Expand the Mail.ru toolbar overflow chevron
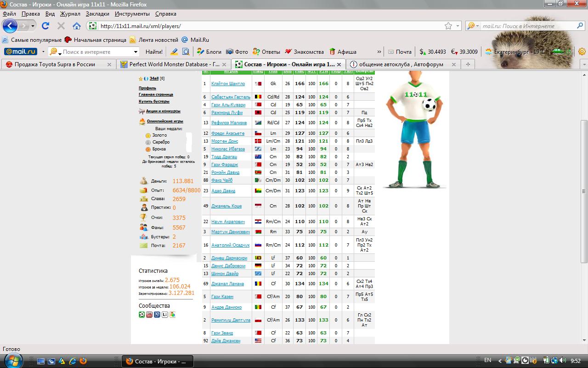 [x=379, y=52]
